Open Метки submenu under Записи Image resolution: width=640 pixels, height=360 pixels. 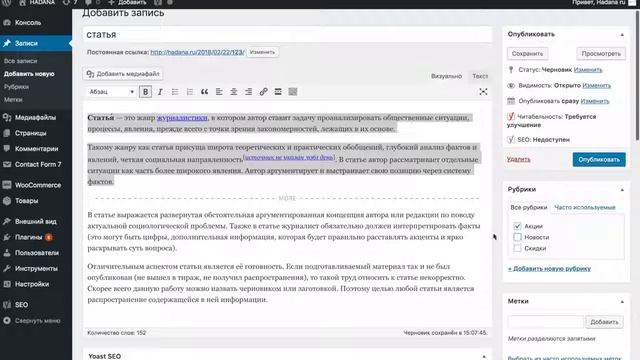pyautogui.click(x=13, y=100)
